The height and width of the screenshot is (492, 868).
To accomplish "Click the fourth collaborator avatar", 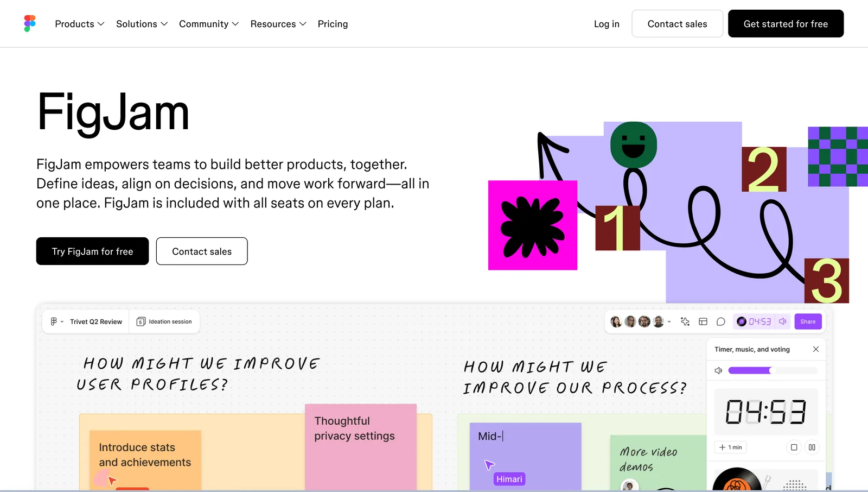I will [x=658, y=321].
